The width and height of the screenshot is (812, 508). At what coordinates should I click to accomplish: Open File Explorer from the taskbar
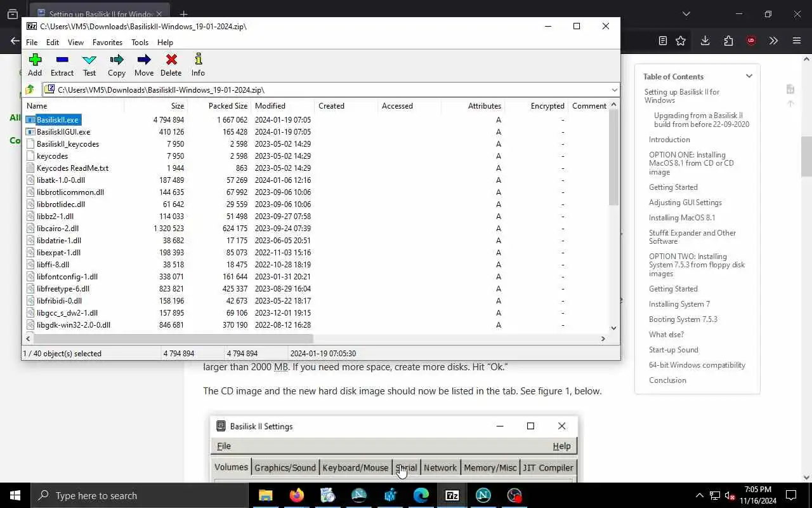[265, 495]
